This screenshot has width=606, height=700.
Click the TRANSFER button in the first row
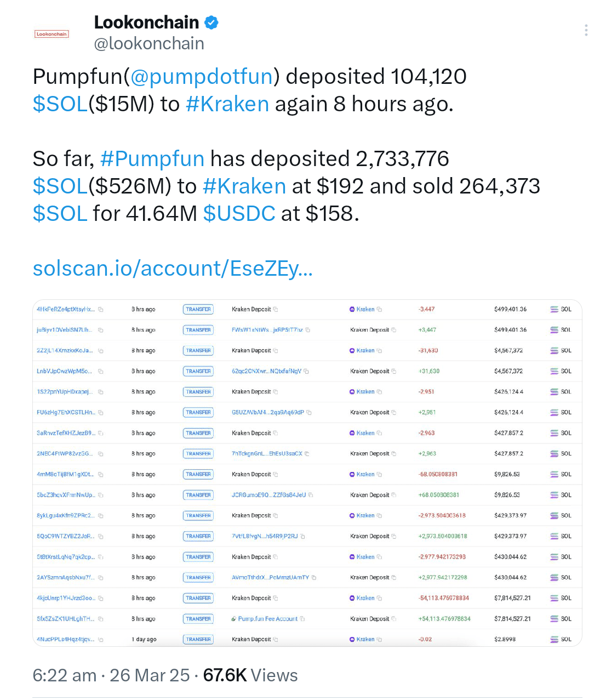point(198,309)
